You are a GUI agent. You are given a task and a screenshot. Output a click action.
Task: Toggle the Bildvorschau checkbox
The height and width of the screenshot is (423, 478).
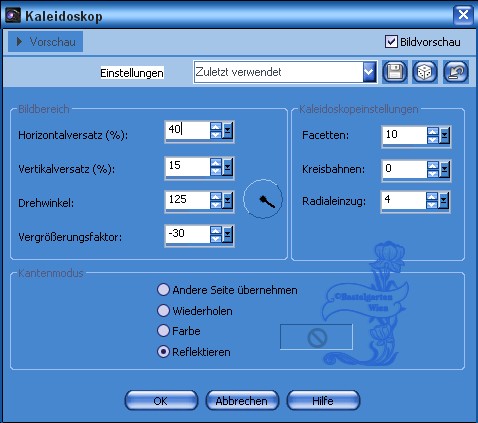(391, 42)
